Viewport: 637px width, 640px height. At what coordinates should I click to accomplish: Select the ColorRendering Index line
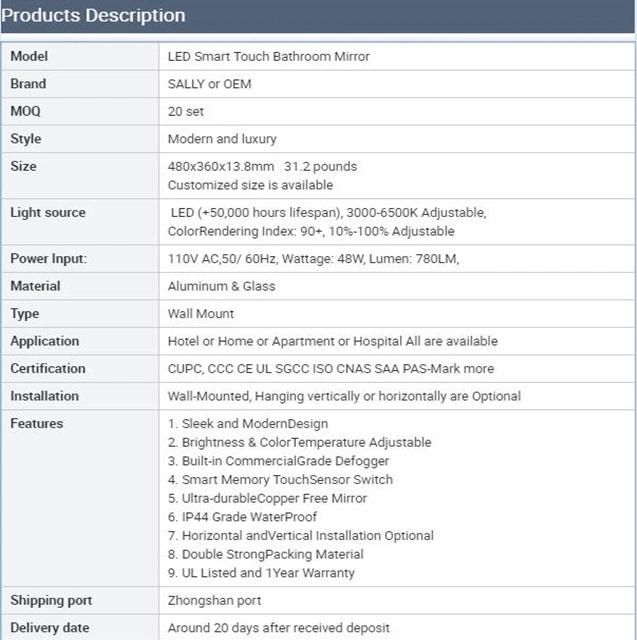coord(311,231)
